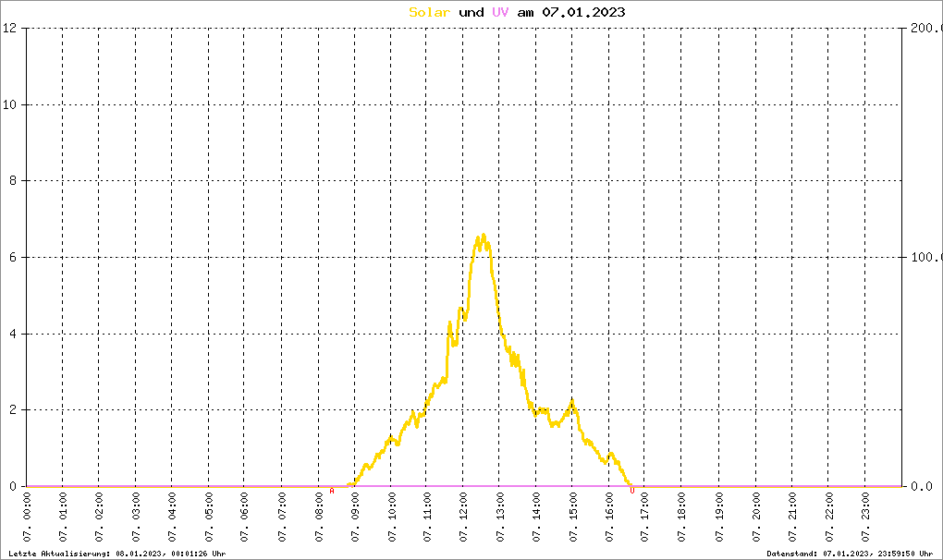Click left axis label '0'
The image size is (943, 560).
pos(13,486)
